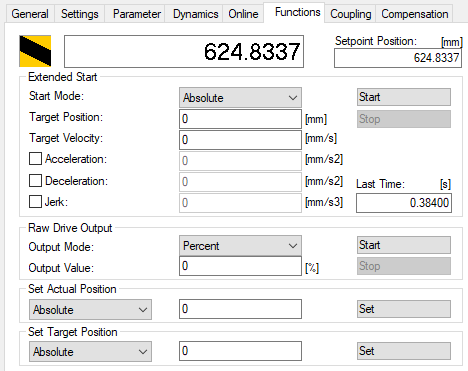This screenshot has height=371, width=468.
Task: Switch to the Online tab
Action: tap(243, 14)
